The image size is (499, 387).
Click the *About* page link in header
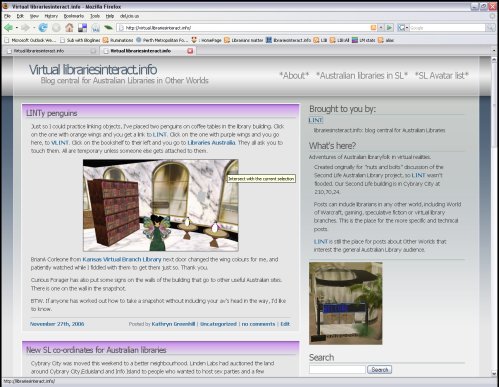click(294, 76)
